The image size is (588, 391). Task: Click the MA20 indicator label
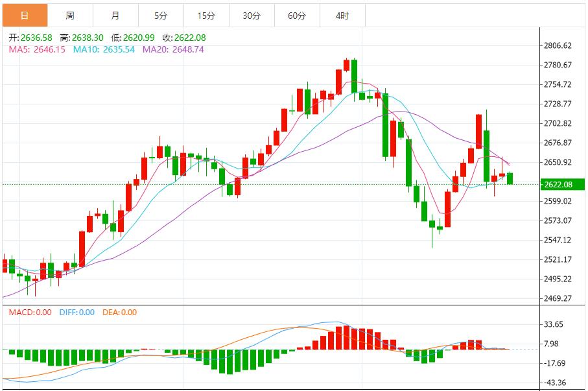click(x=173, y=49)
